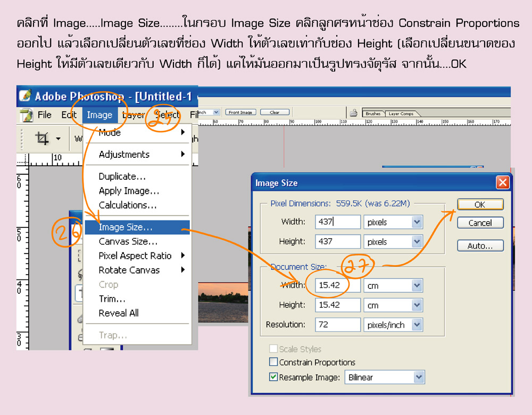This screenshot has height=415, width=532.
Task: Uncheck the Resample Image checkbox
Action: pos(273,377)
